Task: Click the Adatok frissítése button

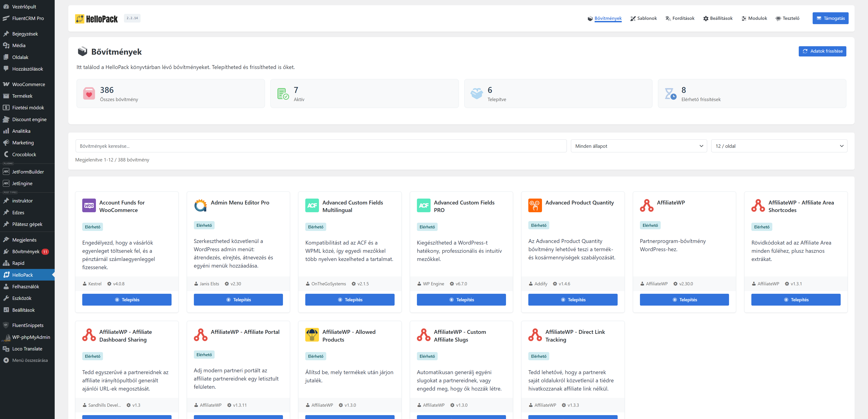Action: click(822, 51)
